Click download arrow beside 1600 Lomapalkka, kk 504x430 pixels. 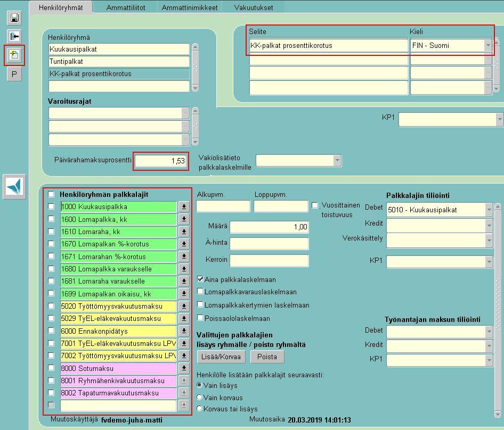184,219
